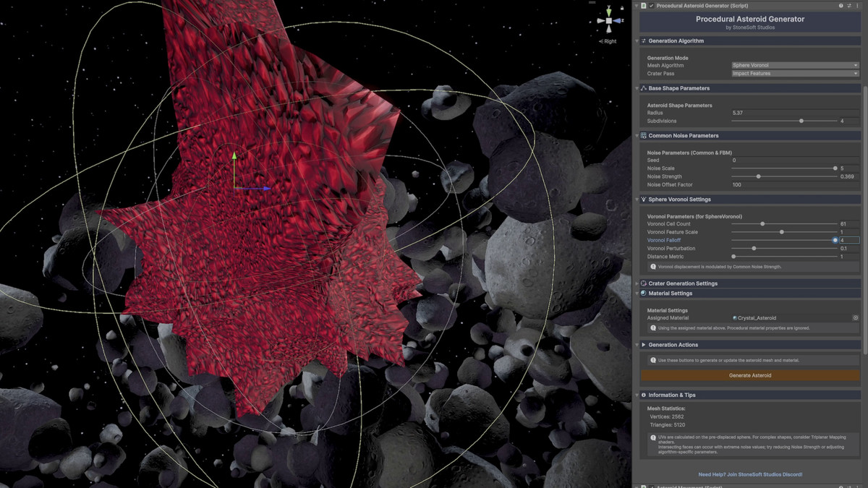Adjust the Voronoi Perturbation slider
The image size is (868, 488).
(784, 248)
